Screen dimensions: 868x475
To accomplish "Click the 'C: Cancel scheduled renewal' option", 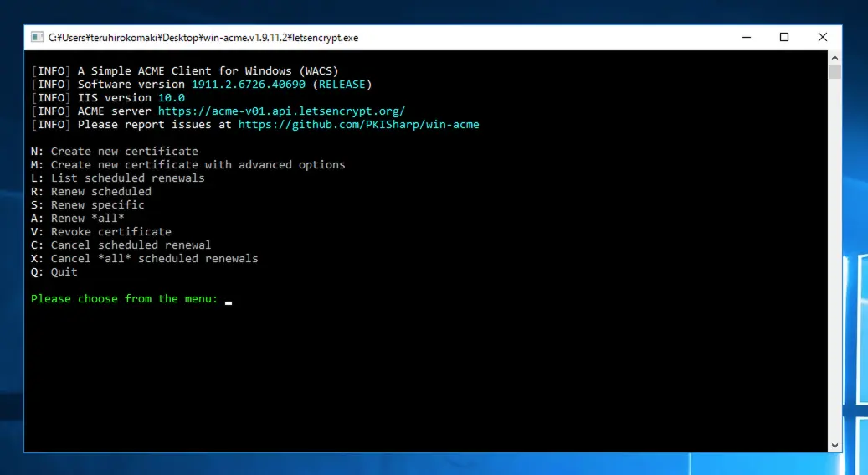I will (121, 245).
